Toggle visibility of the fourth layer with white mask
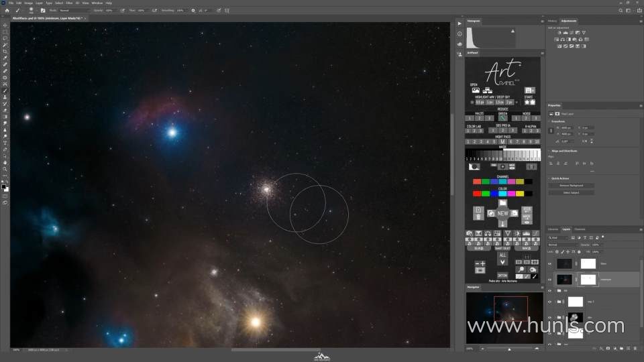Viewport: 644px width, 362px height. 550,302
